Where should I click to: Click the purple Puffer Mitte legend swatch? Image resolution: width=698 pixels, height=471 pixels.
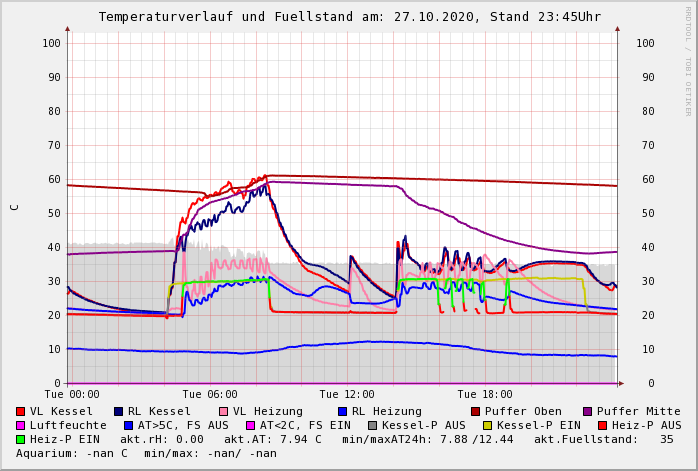[x=587, y=411]
